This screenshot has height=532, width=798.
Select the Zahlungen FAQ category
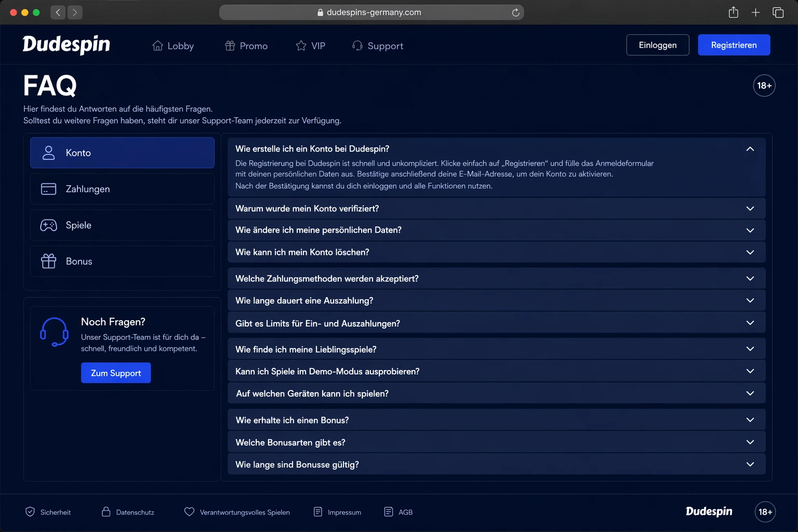point(122,189)
